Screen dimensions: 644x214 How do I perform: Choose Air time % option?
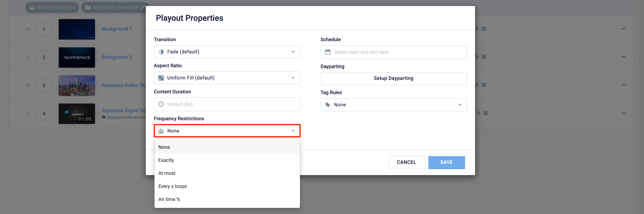click(x=227, y=199)
